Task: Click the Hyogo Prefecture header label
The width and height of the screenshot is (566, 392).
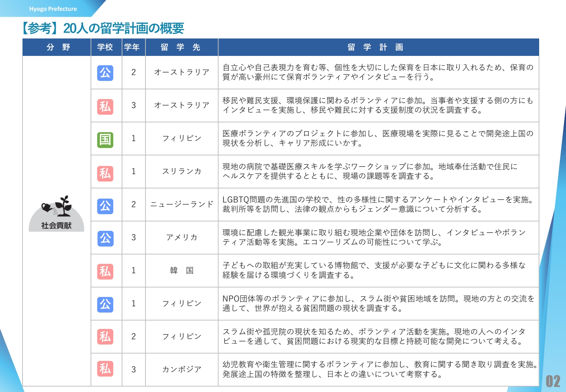Action: point(53,9)
